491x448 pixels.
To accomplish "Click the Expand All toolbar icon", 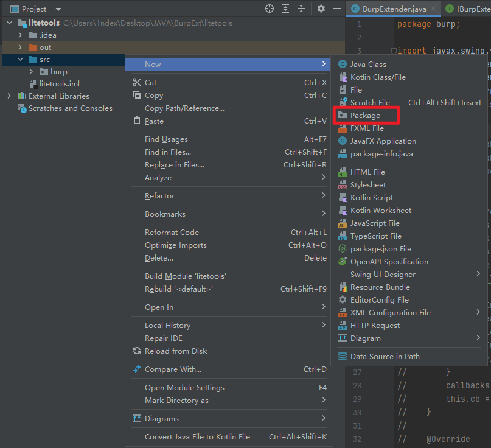I will coord(285,9).
